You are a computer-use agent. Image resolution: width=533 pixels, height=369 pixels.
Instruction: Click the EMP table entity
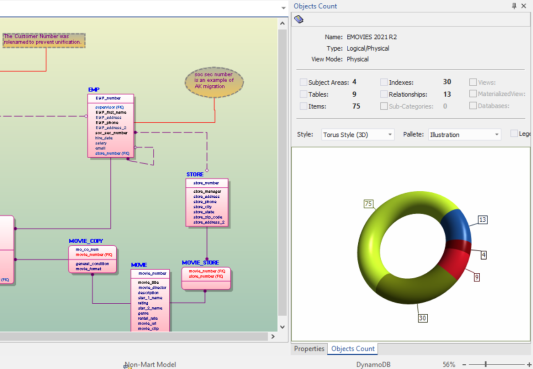[111, 126]
